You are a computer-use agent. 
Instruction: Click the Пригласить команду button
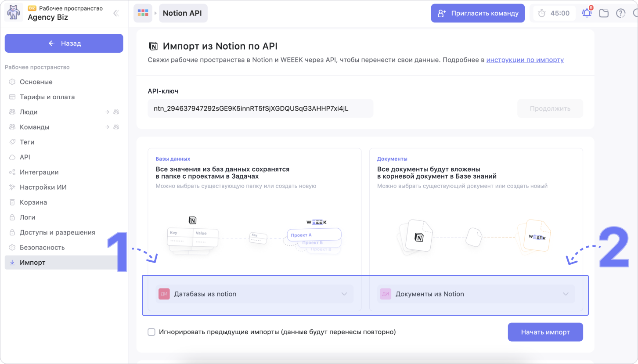click(x=478, y=13)
